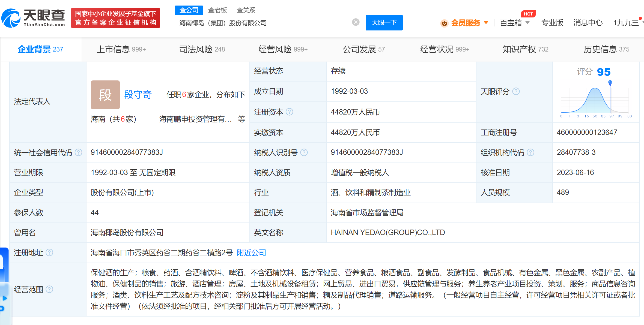Click founding date 1992-03-03 in the 成立日期 row
The width and height of the screenshot is (644, 325).
pos(349,91)
